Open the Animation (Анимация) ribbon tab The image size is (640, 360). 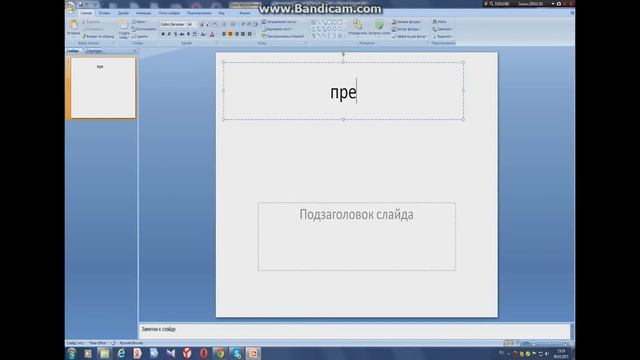[x=143, y=13]
